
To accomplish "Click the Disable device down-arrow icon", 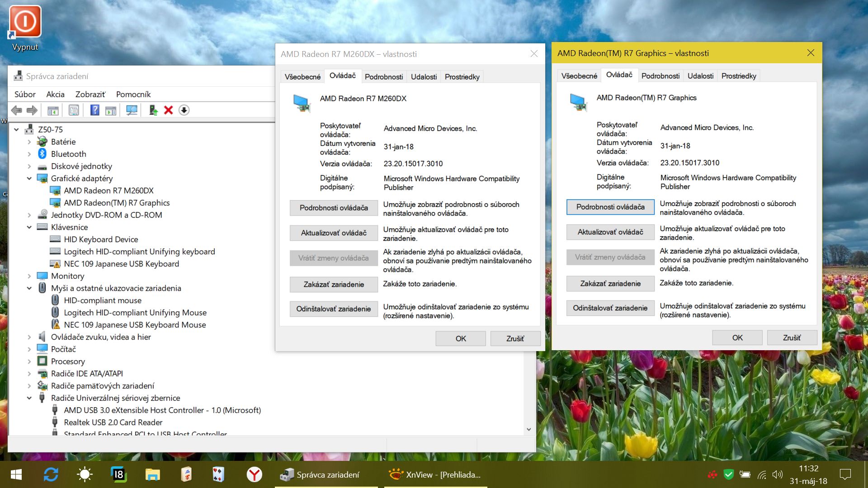I will tap(184, 110).
